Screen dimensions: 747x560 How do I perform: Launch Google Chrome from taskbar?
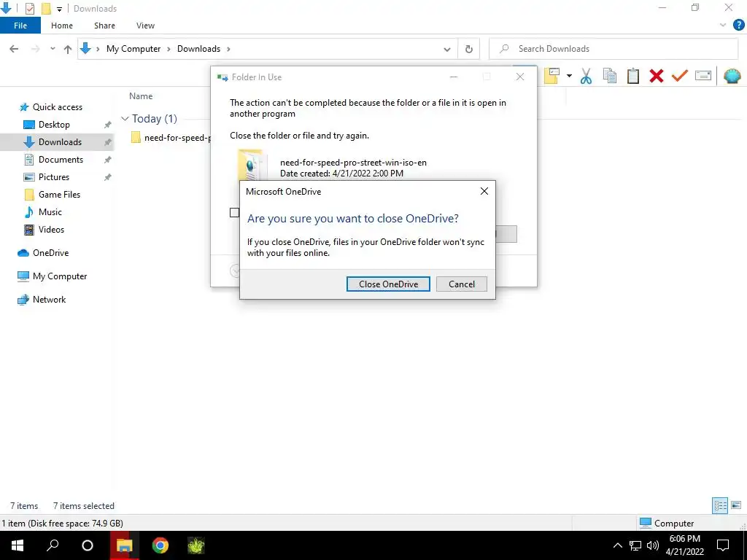(x=160, y=545)
